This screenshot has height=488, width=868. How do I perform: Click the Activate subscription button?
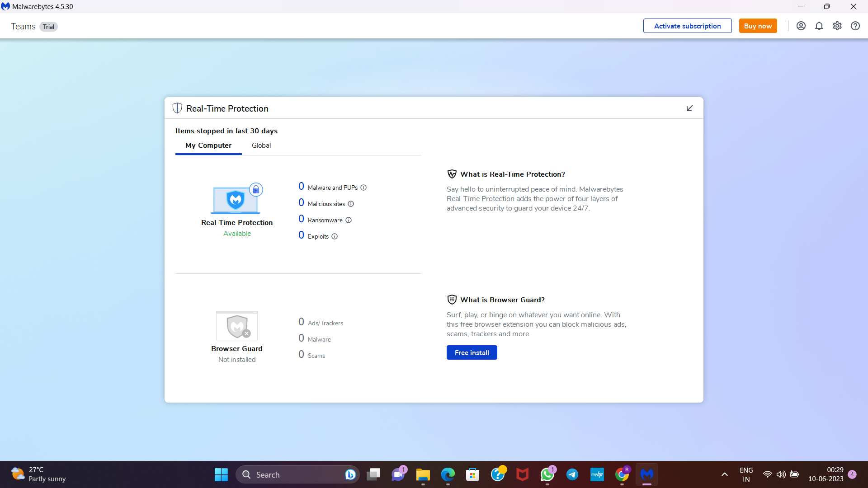[x=687, y=26]
